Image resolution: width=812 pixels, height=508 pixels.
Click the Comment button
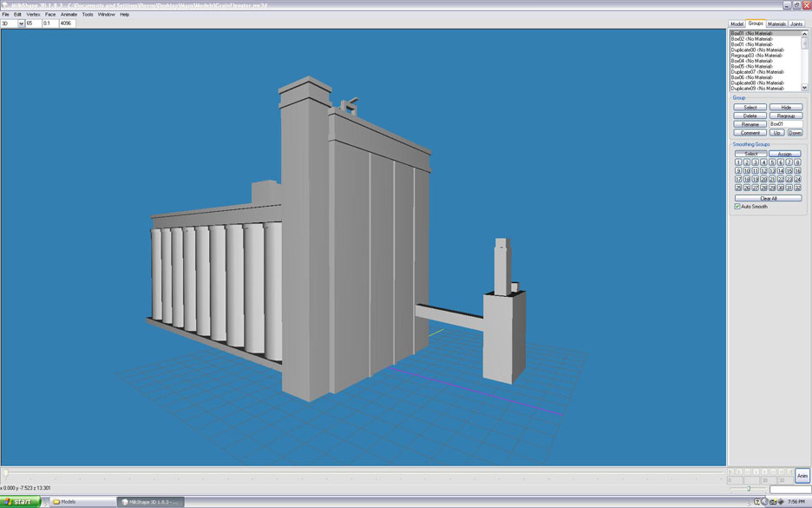click(x=750, y=133)
